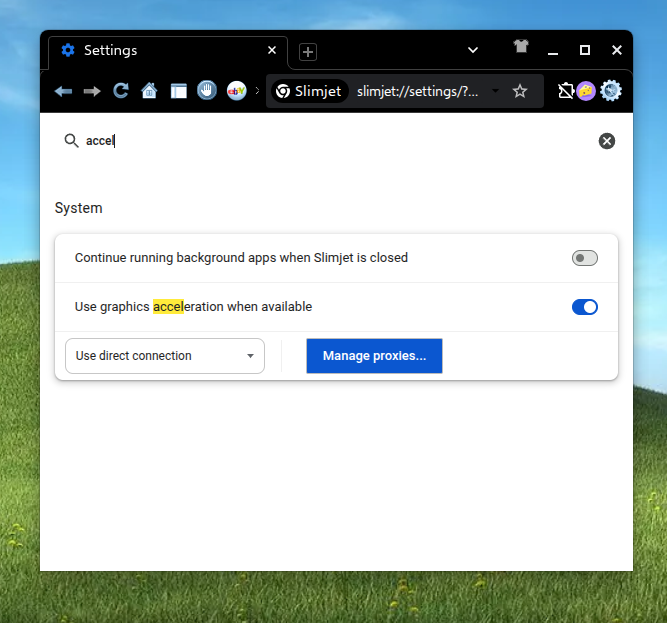Enable continue running background apps toggle

[x=584, y=258]
